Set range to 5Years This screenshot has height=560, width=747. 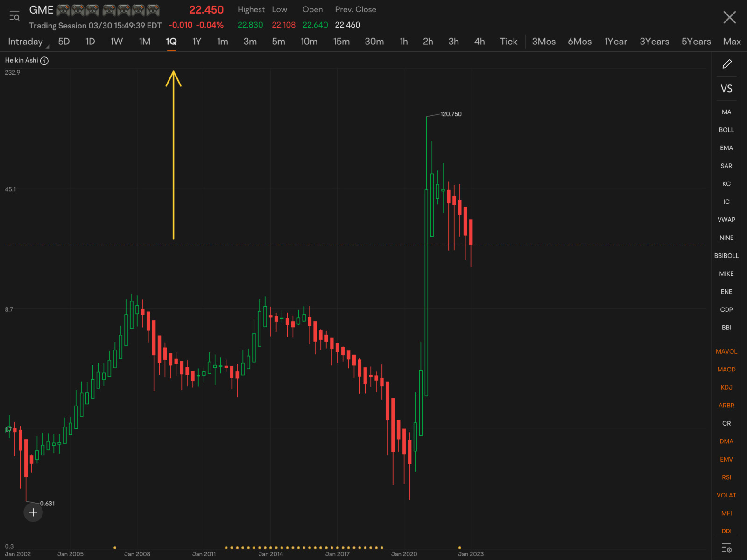point(696,42)
